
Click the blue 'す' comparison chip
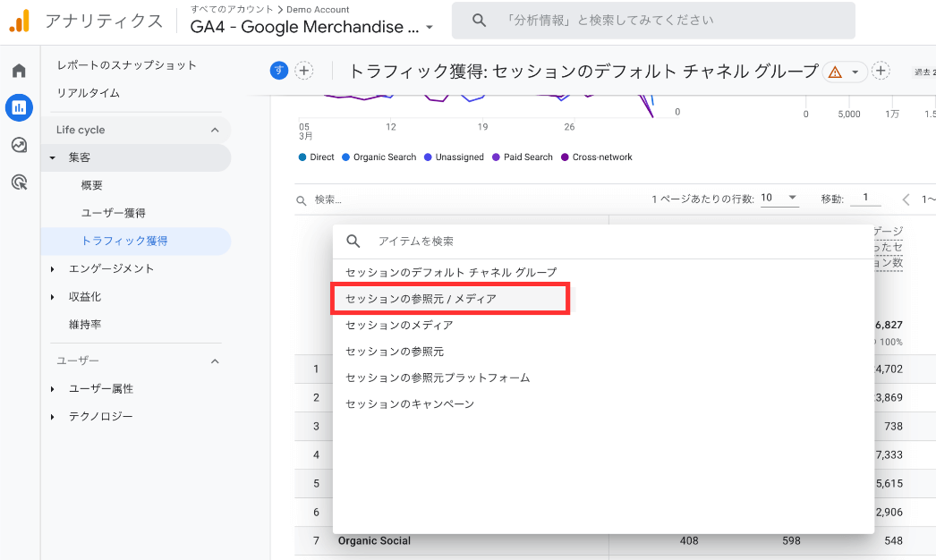(279, 71)
